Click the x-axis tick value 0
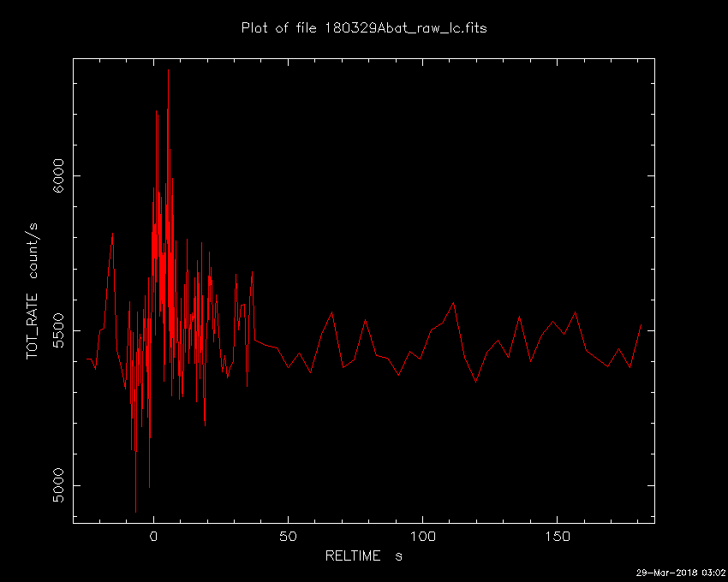The image size is (728, 582). tap(153, 537)
